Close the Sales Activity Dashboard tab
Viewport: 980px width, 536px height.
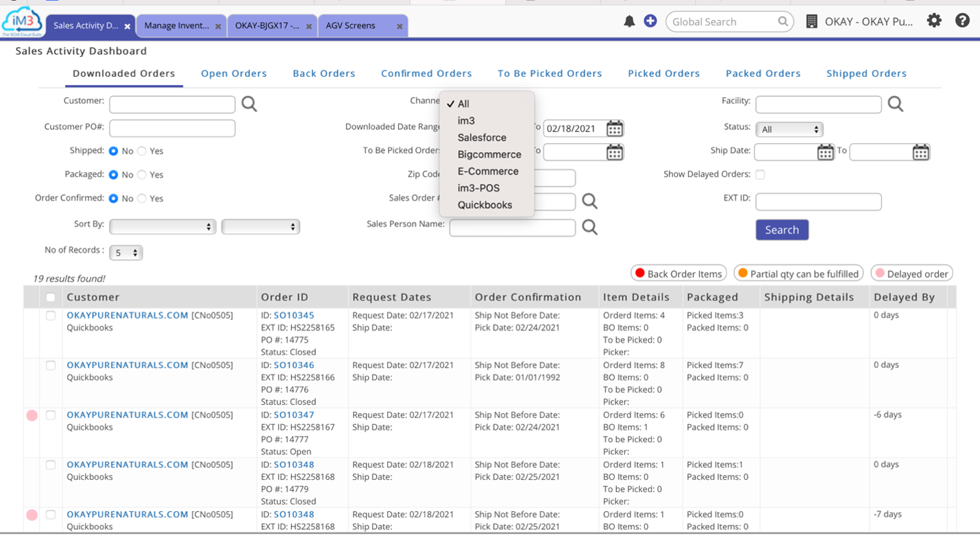click(127, 27)
